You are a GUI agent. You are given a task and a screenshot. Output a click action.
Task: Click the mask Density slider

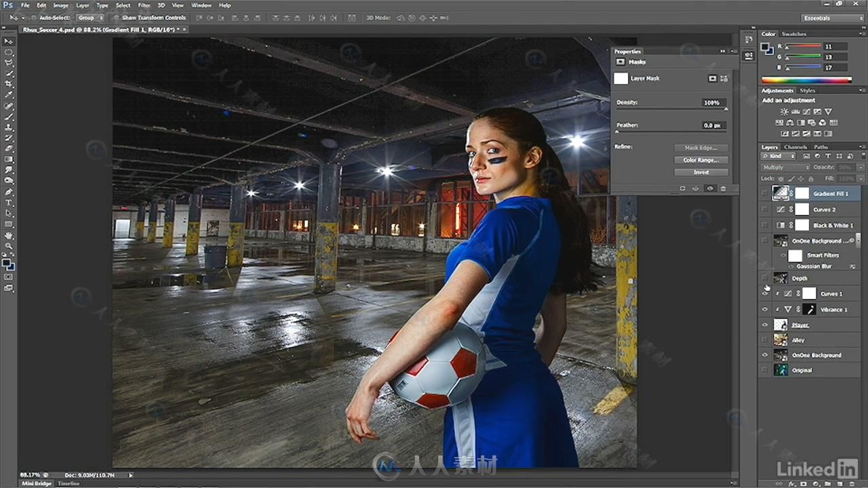coord(671,109)
